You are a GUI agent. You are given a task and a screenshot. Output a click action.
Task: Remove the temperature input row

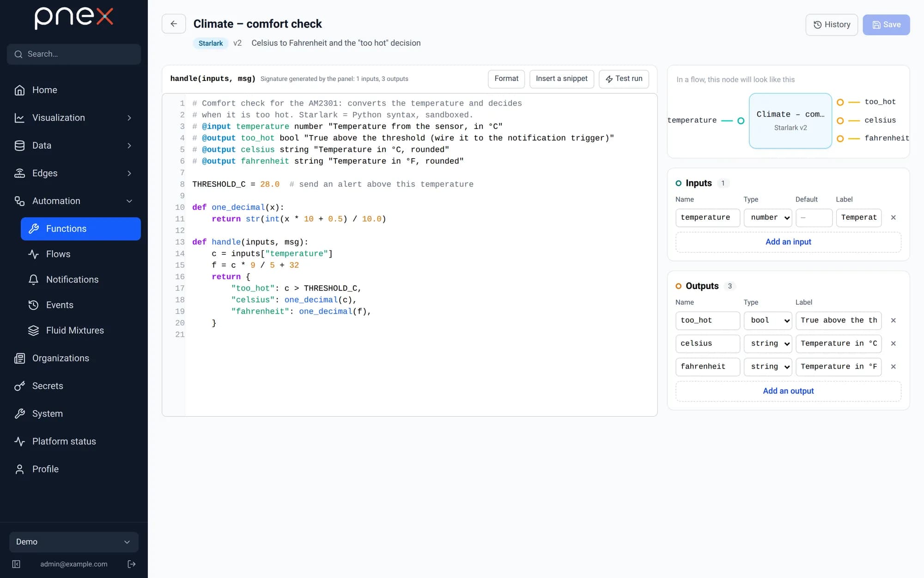894,218
